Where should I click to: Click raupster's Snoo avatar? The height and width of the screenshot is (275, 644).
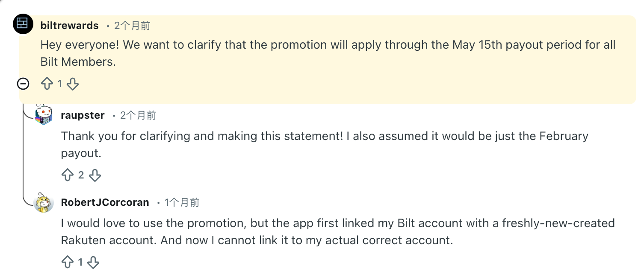point(44,115)
